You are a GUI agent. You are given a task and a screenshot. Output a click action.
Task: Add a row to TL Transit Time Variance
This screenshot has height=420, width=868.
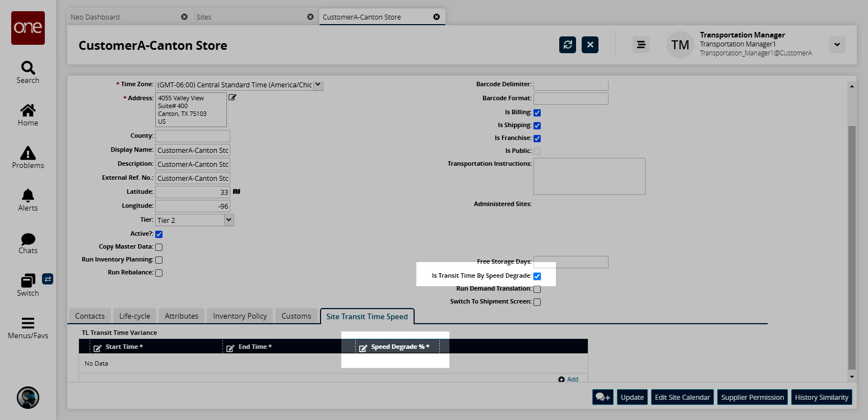coord(568,379)
